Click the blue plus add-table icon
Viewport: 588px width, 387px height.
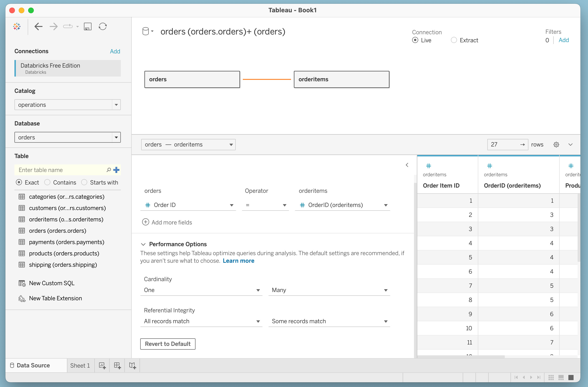pos(116,170)
